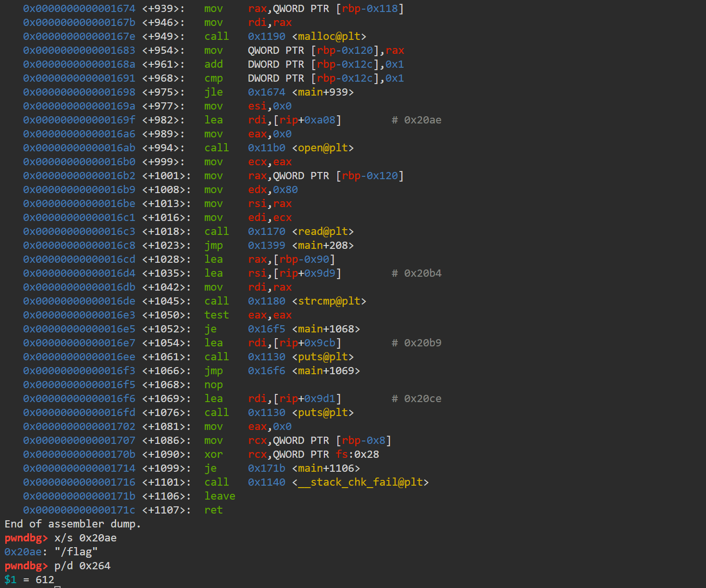Image resolution: width=706 pixels, height=588 pixels.
Task: Select the [rbp-0x118] operand
Action: pyautogui.click(x=370, y=9)
